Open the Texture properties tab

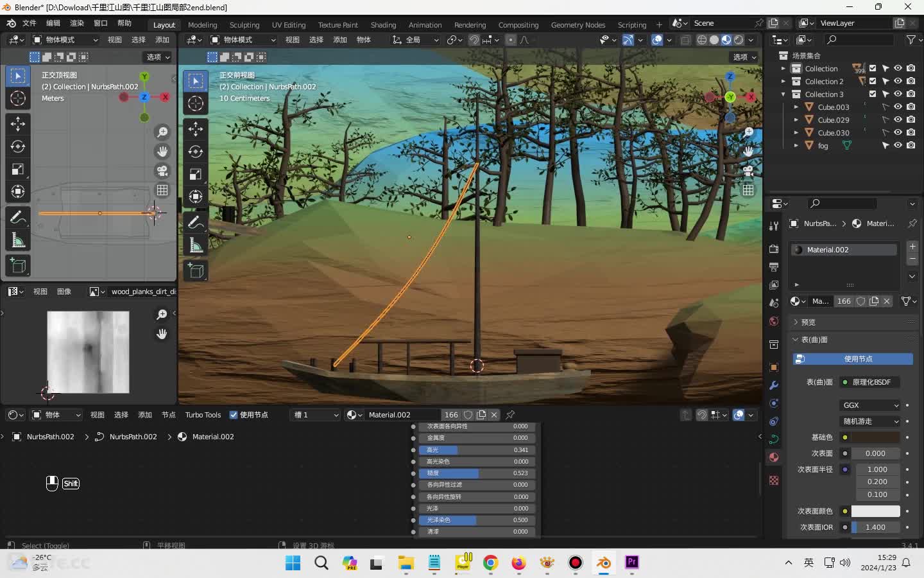coord(774,480)
